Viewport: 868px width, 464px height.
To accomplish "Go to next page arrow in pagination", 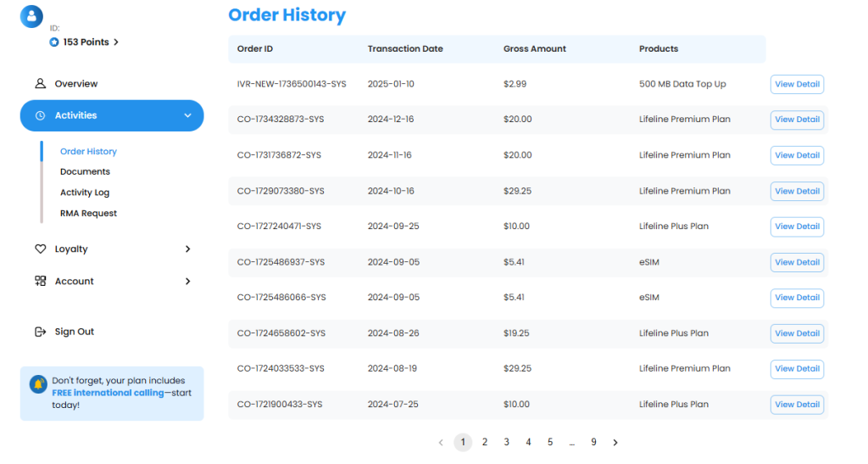I will pos(615,443).
